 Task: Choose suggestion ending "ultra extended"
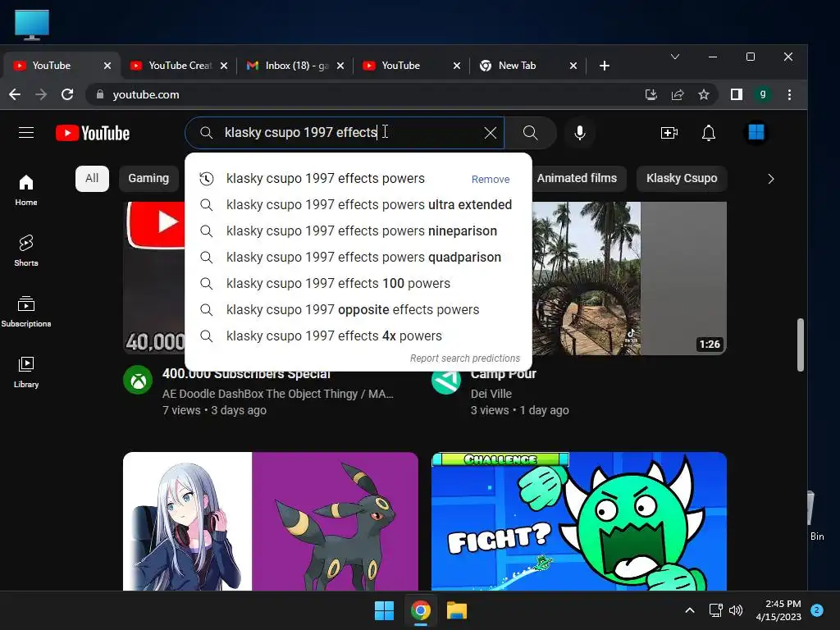tap(358, 204)
